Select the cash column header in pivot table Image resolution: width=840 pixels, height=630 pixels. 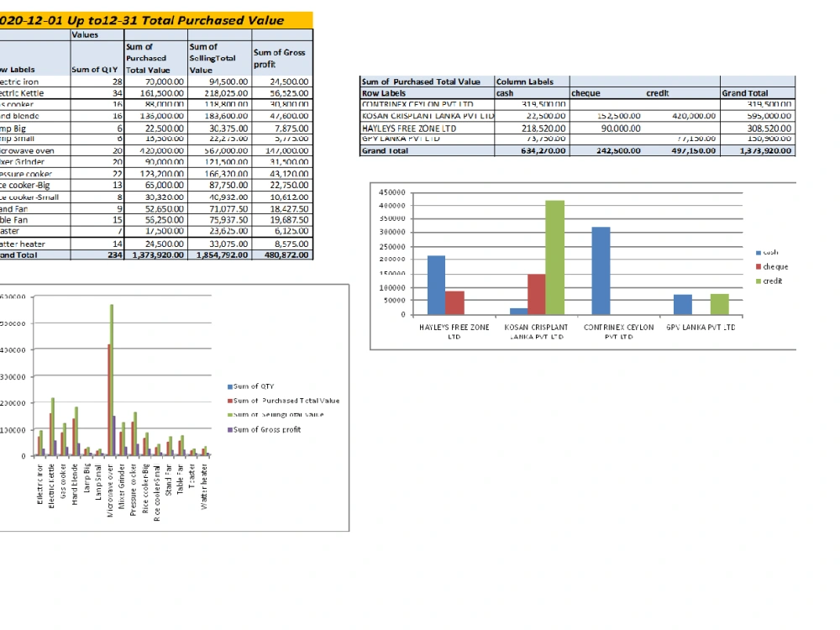pos(532,93)
